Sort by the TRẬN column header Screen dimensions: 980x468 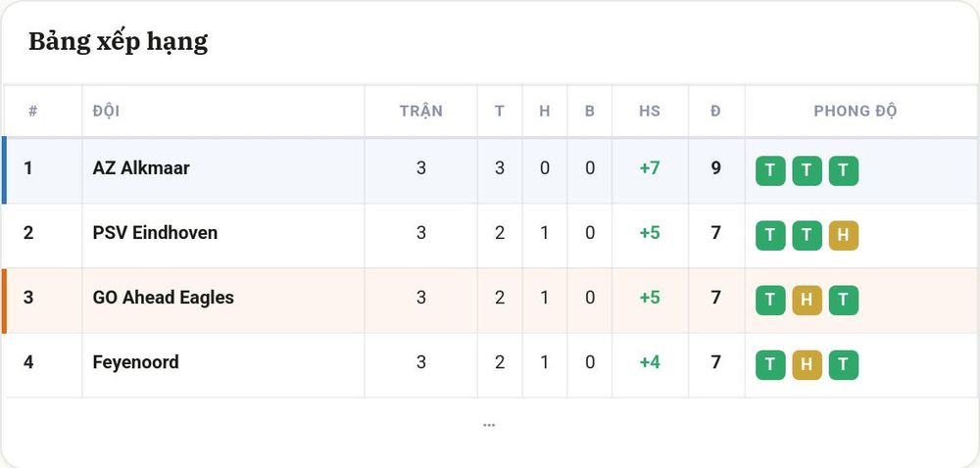click(421, 111)
